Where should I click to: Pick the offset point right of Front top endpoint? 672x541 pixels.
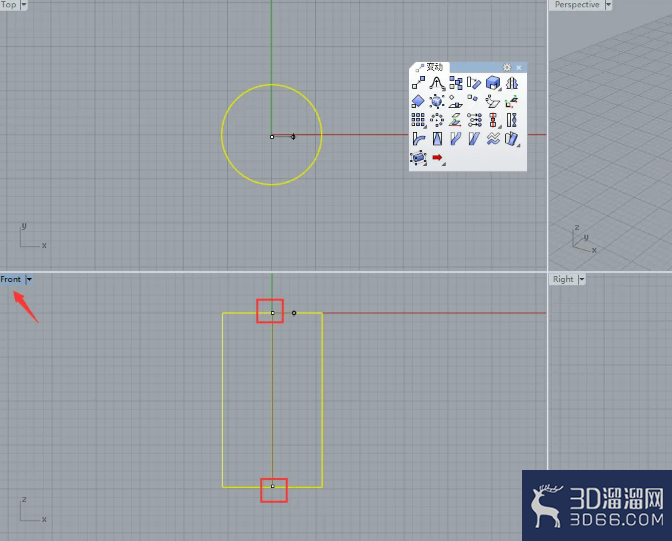pyautogui.click(x=294, y=313)
